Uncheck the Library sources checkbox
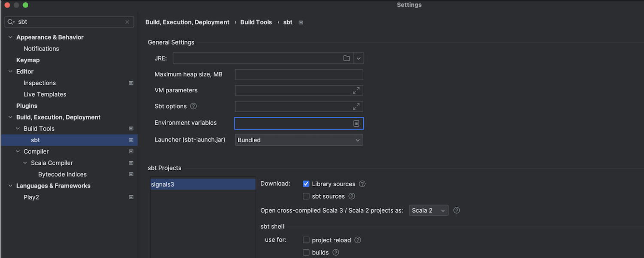 click(306, 184)
